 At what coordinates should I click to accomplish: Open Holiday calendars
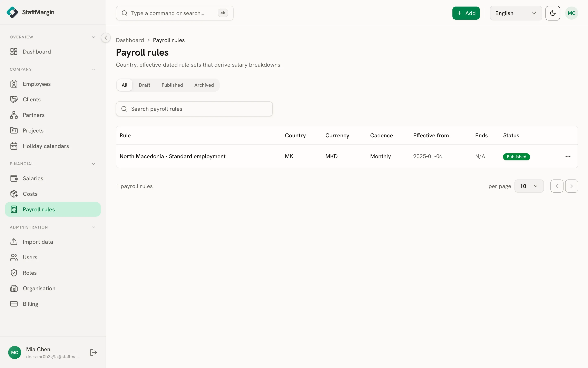click(53, 146)
